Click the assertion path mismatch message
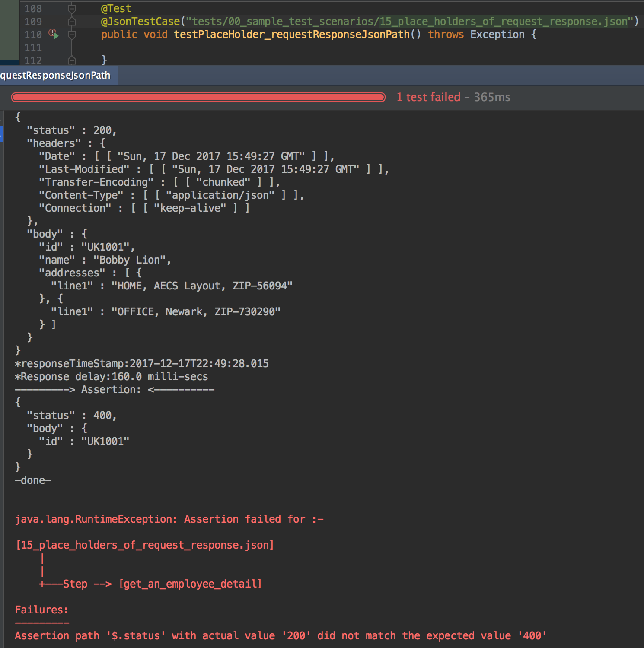 [x=281, y=635]
